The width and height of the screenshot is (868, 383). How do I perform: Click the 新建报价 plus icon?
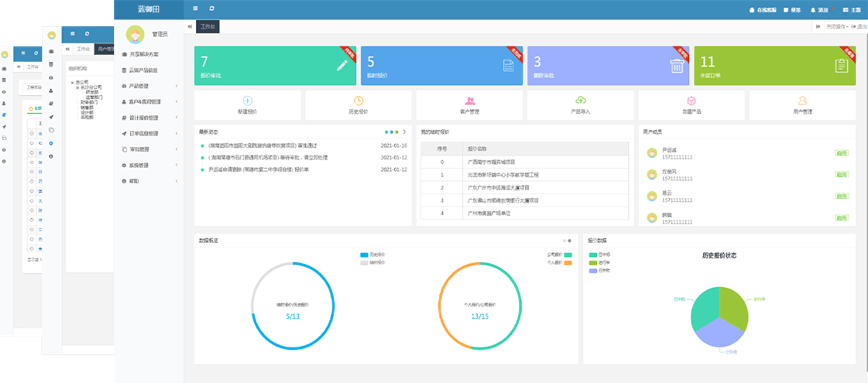[247, 101]
